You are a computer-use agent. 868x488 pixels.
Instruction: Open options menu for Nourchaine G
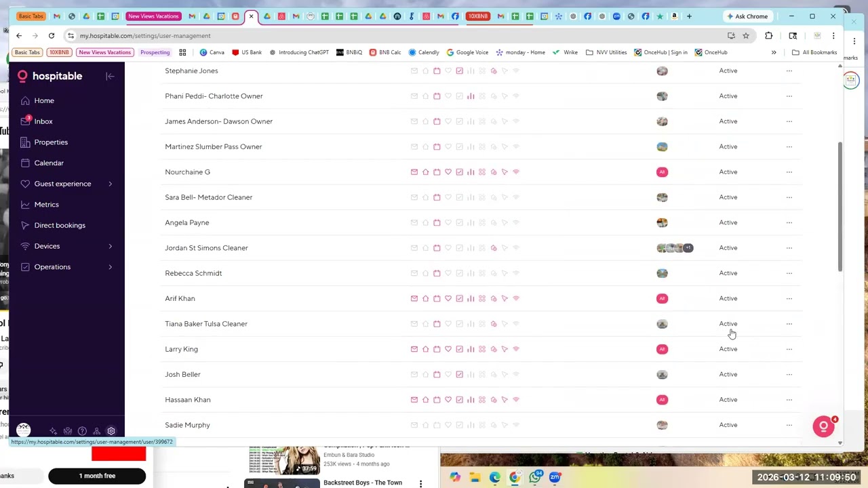[x=789, y=172]
